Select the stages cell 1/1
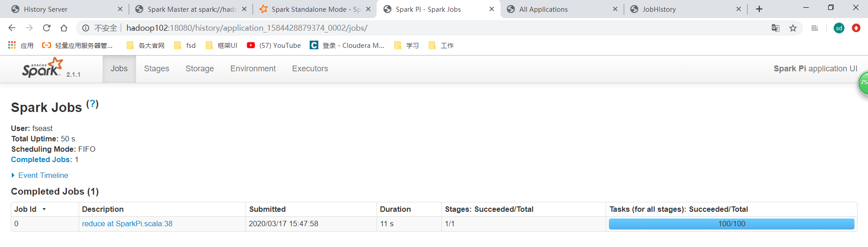This screenshot has height=247, width=868. pyautogui.click(x=449, y=224)
